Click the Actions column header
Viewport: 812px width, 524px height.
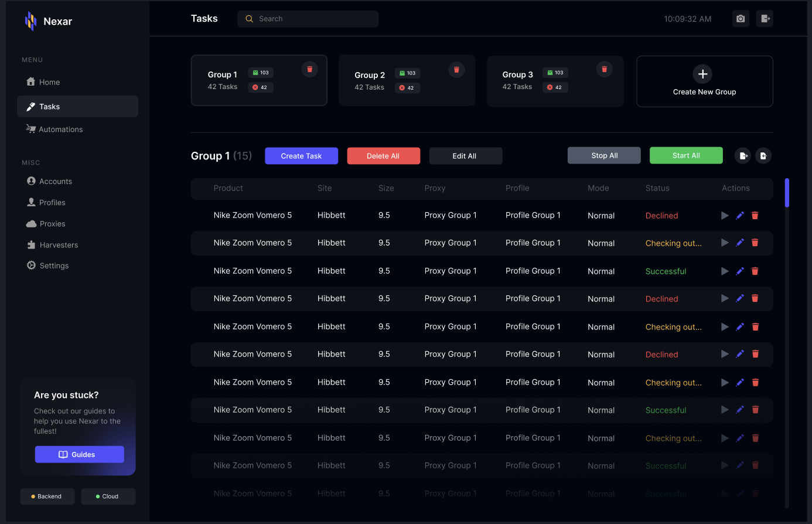point(736,188)
